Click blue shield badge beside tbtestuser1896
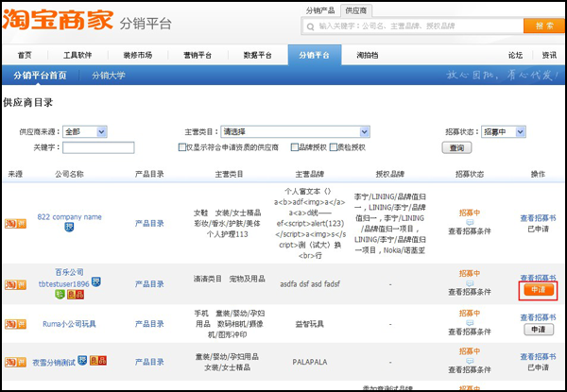This screenshot has width=567, height=392. tap(95, 281)
